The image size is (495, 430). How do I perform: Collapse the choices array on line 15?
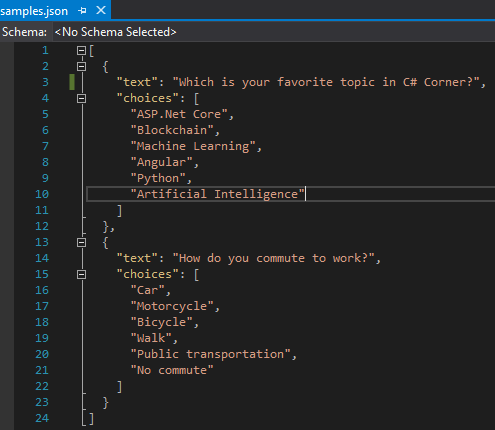point(81,275)
